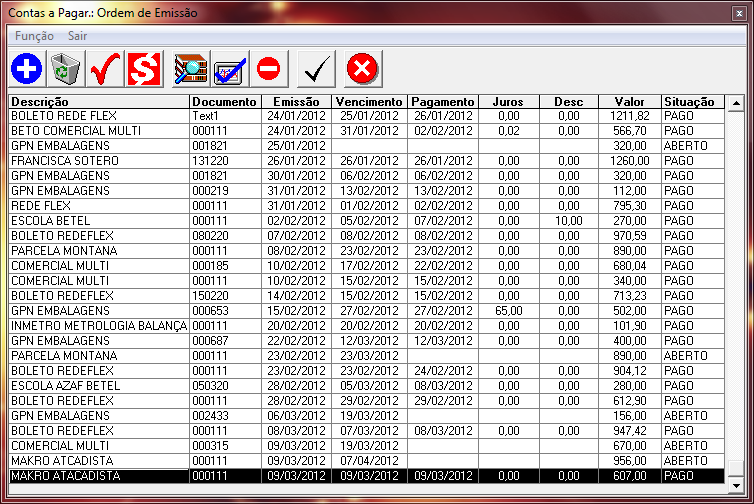This screenshot has width=754, height=504.
Task: Click the Documento column header
Action: [x=225, y=102]
